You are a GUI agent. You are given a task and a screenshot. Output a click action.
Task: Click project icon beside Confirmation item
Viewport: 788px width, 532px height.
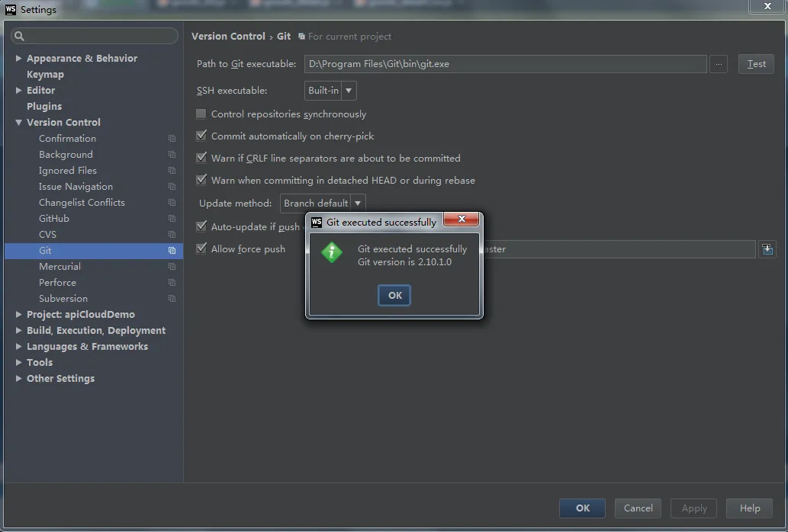(x=172, y=139)
